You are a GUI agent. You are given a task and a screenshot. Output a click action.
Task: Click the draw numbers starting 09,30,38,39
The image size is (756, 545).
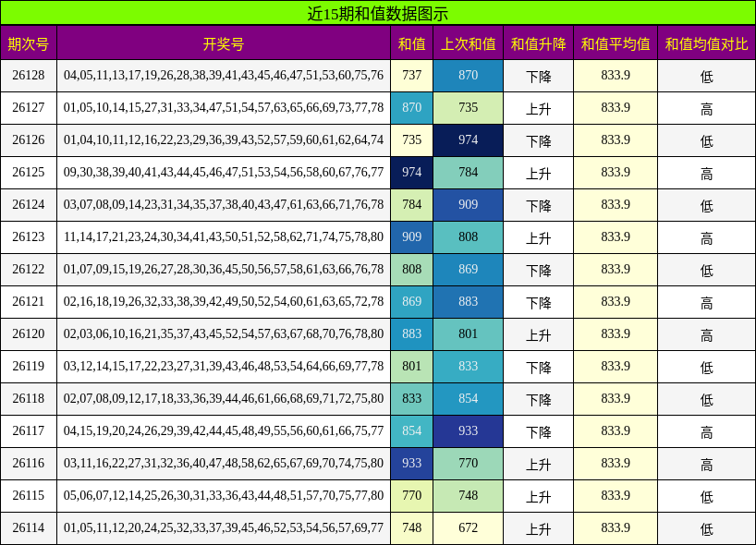pos(224,172)
